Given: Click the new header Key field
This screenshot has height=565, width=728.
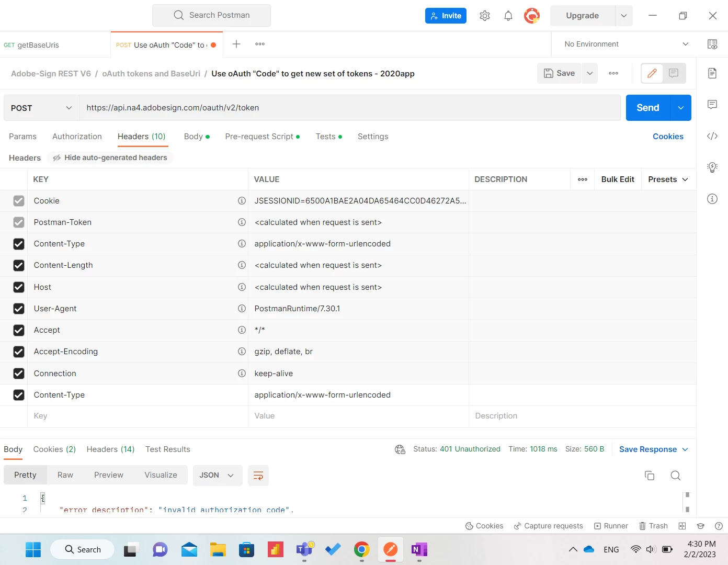Looking at the screenshot, I should 138,416.
